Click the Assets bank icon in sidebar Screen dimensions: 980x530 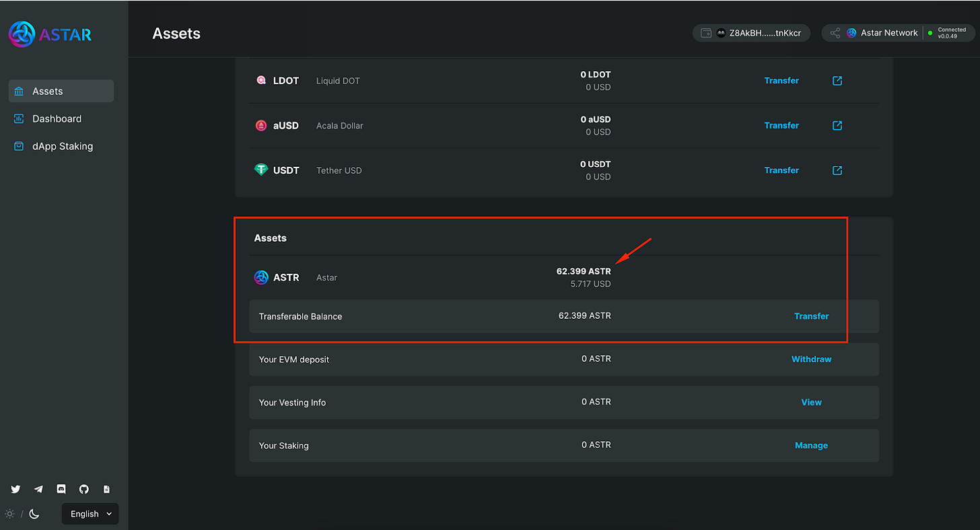pos(19,91)
